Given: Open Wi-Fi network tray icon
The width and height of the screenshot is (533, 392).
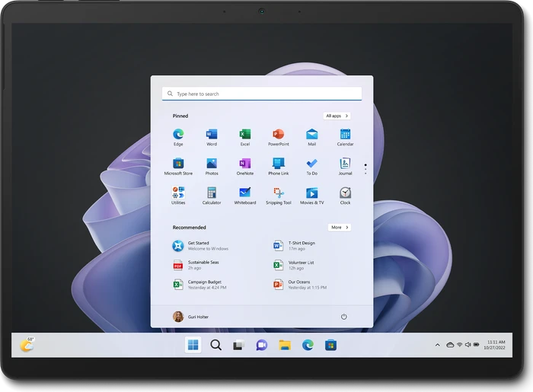Looking at the screenshot, I should pyautogui.click(x=460, y=345).
